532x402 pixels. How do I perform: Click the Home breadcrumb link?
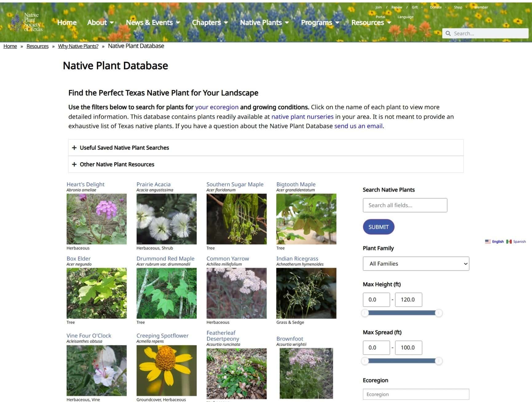click(10, 46)
